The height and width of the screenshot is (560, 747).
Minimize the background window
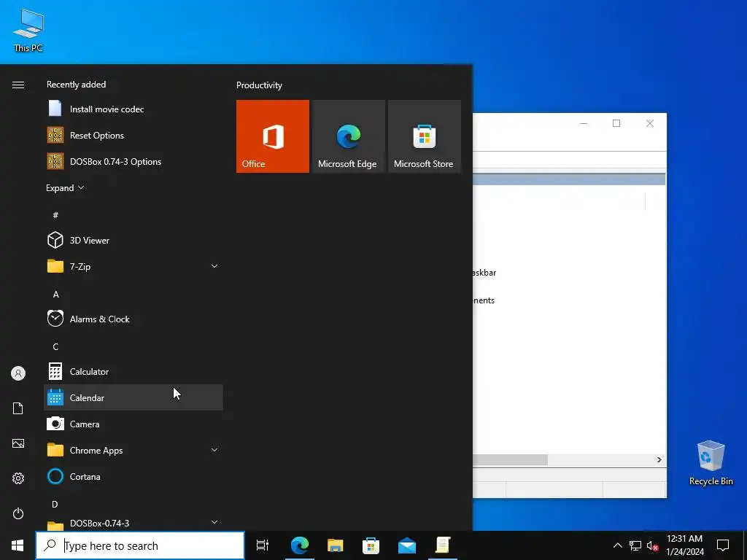pyautogui.click(x=583, y=124)
